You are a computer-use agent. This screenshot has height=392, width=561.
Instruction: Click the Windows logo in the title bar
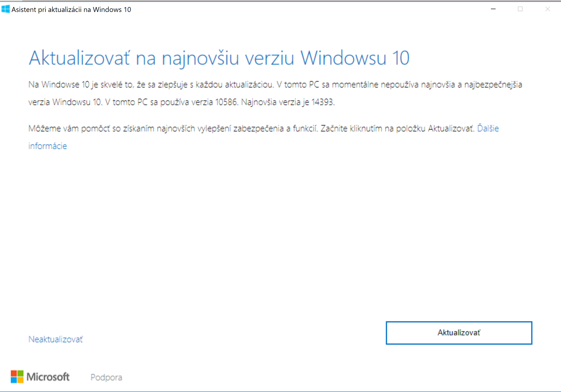tap(5, 9)
